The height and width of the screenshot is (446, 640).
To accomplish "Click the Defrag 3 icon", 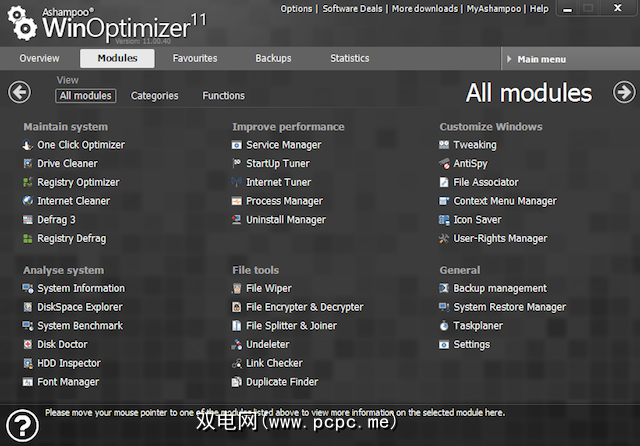I will tap(27, 220).
